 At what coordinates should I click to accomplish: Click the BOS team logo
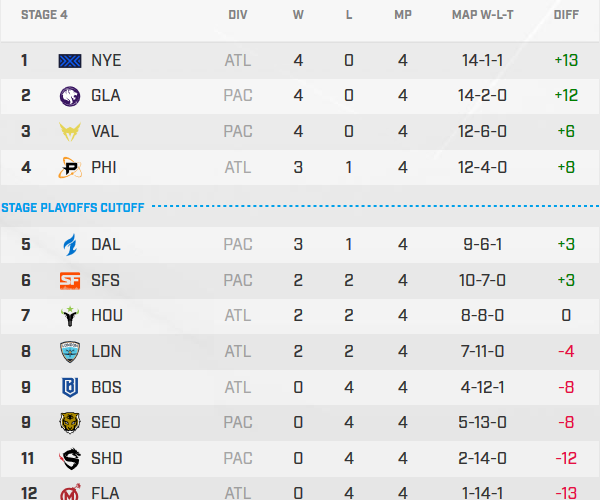[x=71, y=387]
